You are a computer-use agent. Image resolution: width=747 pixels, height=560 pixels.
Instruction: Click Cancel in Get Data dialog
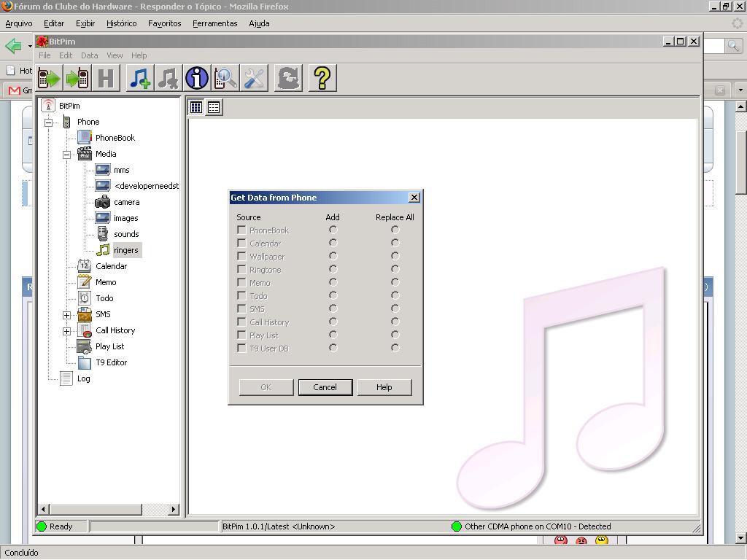325,387
